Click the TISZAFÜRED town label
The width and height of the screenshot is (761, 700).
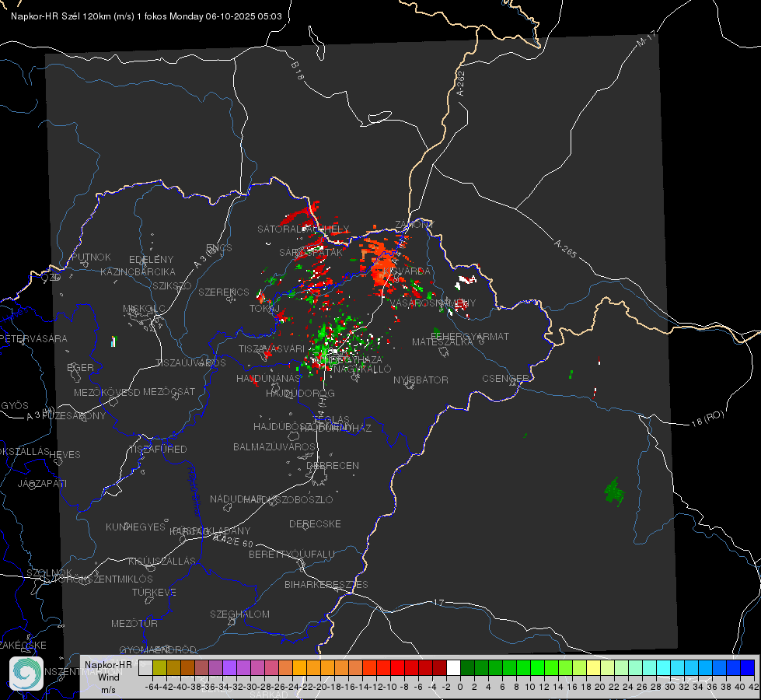pyautogui.click(x=158, y=449)
